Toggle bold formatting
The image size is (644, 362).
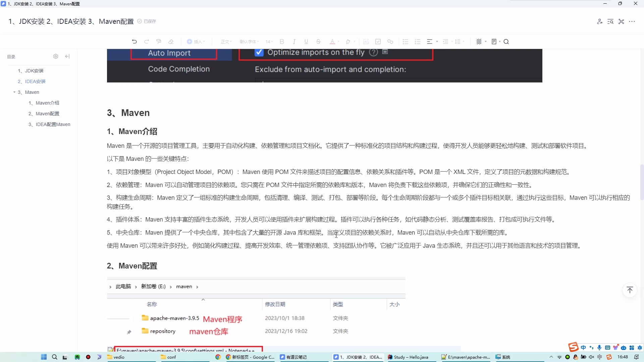tap(281, 41)
